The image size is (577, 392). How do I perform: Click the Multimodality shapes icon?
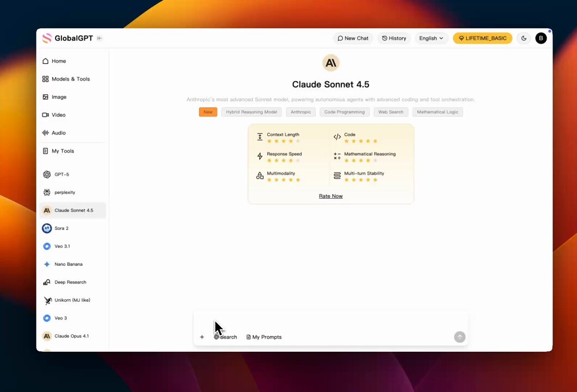[260, 175]
